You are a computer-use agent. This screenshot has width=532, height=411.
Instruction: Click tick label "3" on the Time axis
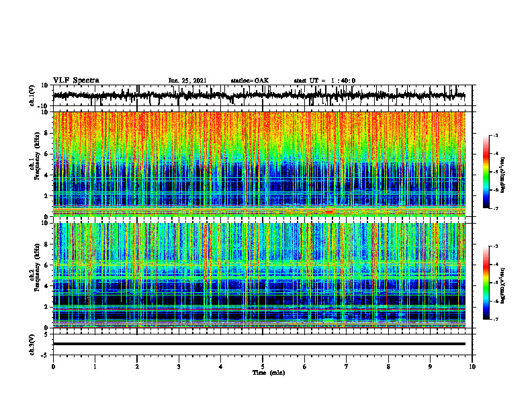[x=179, y=367]
